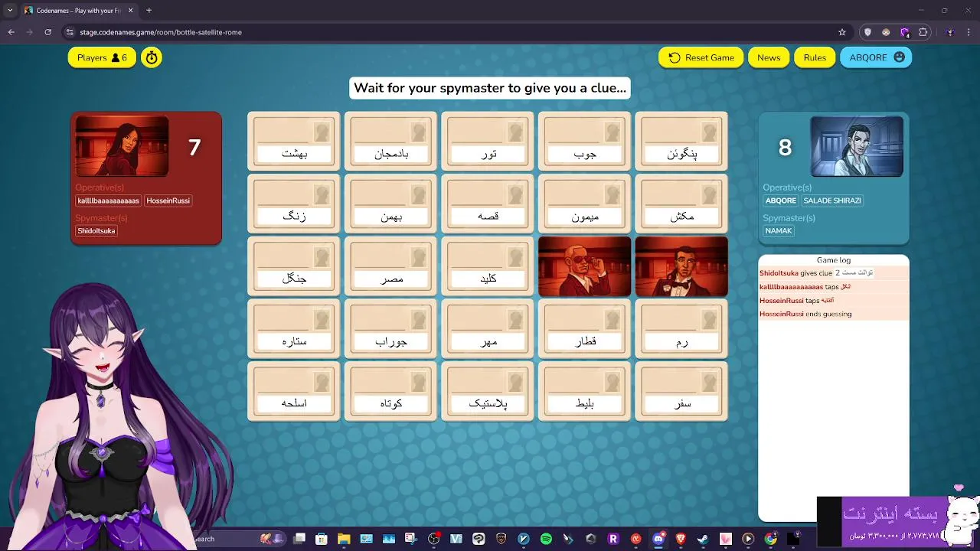This screenshot has height=551, width=980.
Task: Open browser extensions puzzle icon
Action: [x=923, y=32]
